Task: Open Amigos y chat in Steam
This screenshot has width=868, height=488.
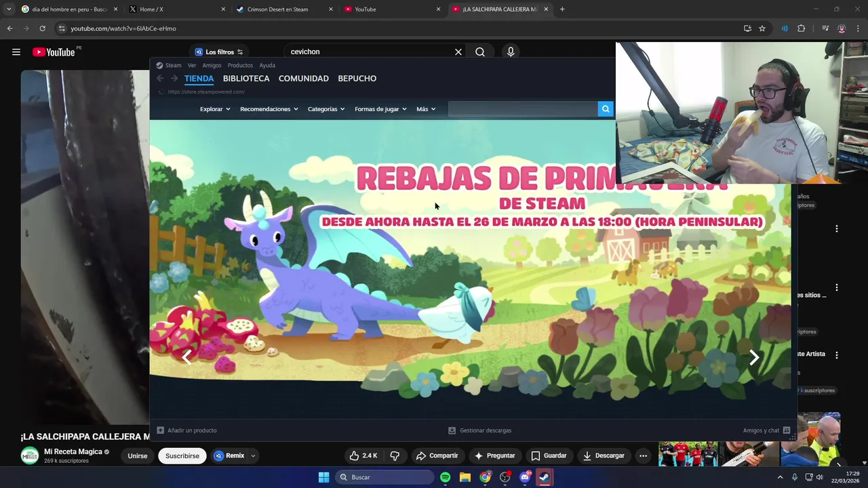Action: click(x=766, y=430)
